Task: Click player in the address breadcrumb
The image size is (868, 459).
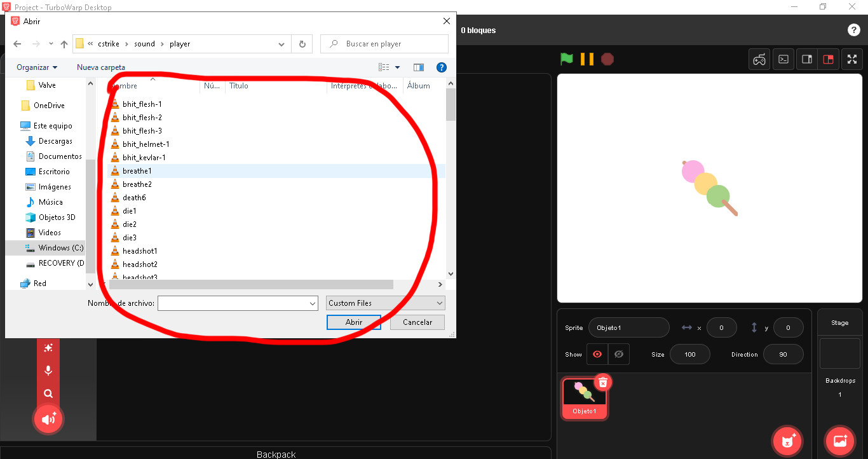Action: 180,44
